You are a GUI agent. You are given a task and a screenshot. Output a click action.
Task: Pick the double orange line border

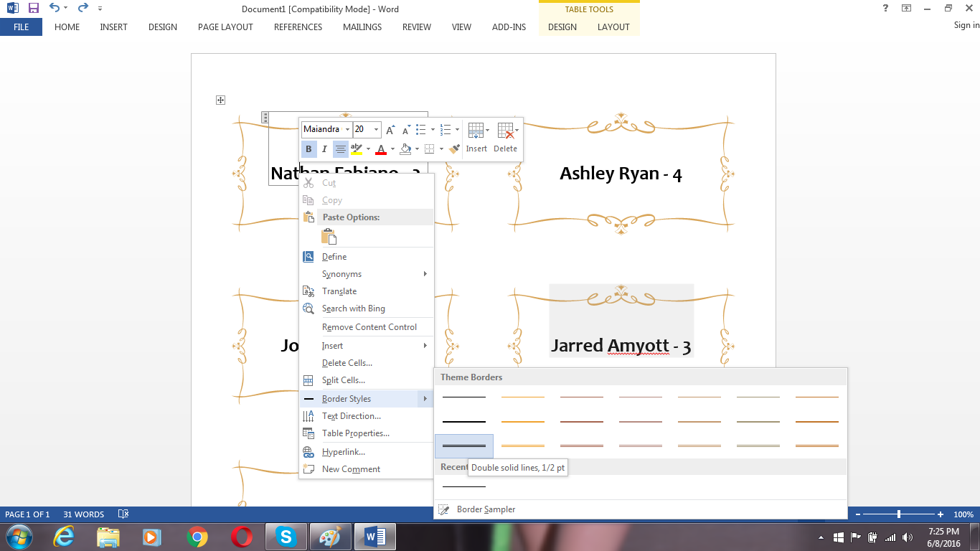coord(523,446)
